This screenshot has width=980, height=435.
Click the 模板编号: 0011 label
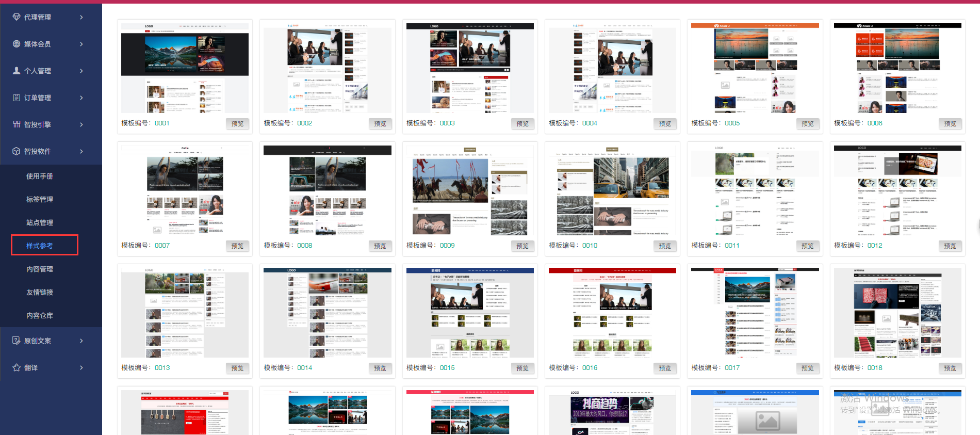click(715, 246)
